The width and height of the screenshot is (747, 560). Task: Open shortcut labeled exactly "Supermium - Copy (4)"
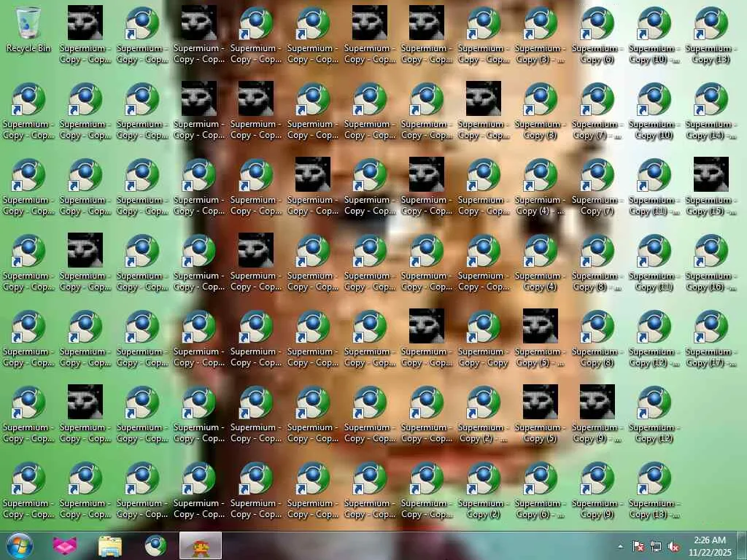click(540, 262)
